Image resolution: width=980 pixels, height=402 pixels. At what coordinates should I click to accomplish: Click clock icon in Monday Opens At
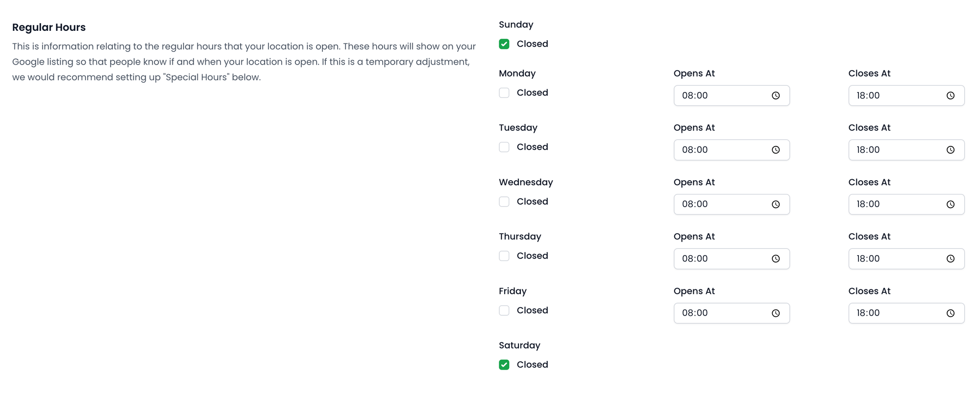pos(776,95)
